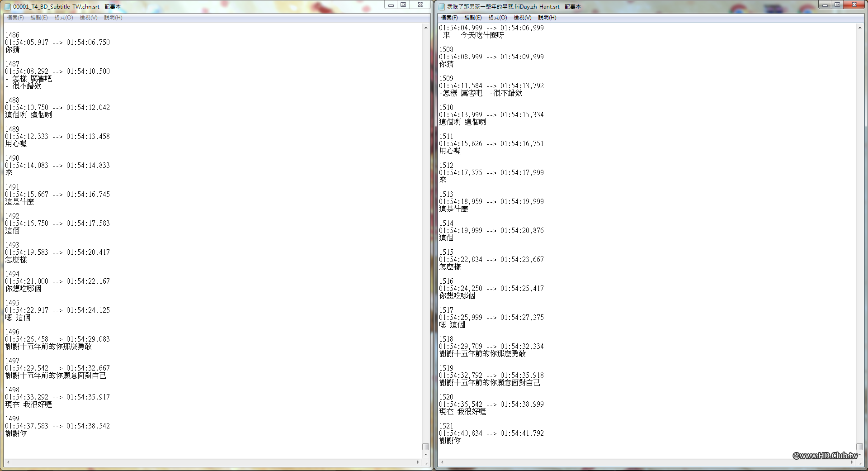Click the line - 很不錯欸 in chn.srt window
The height and width of the screenshot is (471, 868).
coord(23,86)
